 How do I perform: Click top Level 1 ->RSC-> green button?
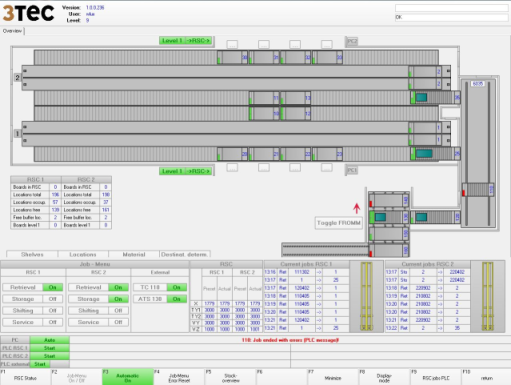(x=186, y=41)
